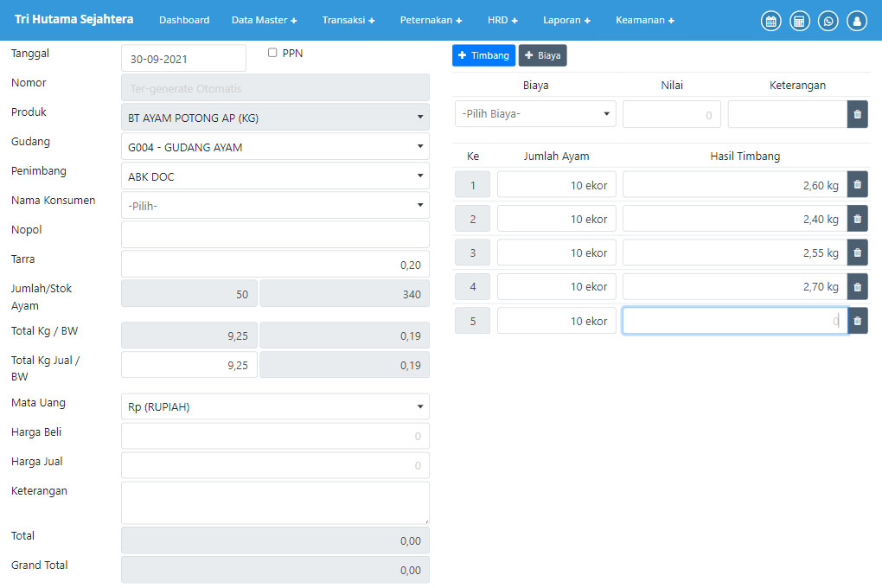Delete weighing row 3 (2,55 kg)

pyautogui.click(x=857, y=252)
